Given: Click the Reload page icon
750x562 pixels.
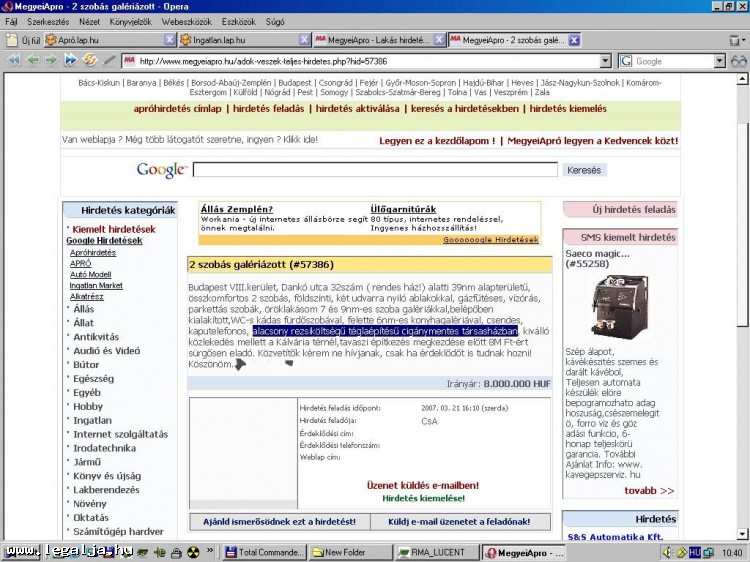Looking at the screenshot, I should [90, 61].
